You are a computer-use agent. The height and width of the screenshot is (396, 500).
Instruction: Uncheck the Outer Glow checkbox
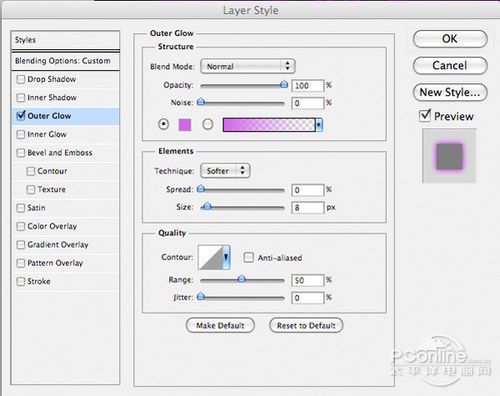coord(21,116)
